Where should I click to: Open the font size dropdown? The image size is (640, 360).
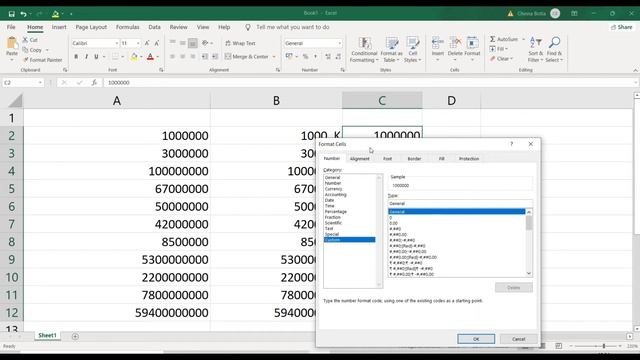click(138, 43)
